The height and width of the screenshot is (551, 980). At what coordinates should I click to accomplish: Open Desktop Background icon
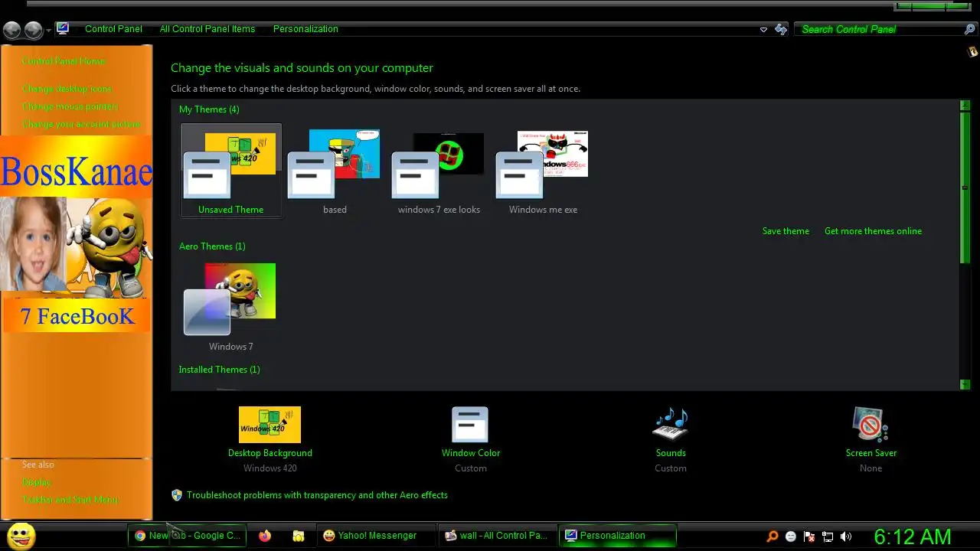click(269, 425)
